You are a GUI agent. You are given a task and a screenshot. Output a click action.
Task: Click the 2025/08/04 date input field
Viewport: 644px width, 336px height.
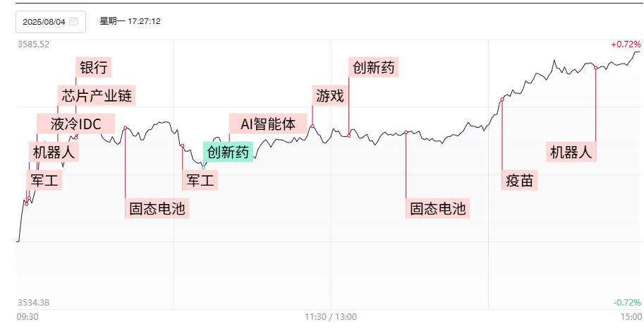click(44, 22)
